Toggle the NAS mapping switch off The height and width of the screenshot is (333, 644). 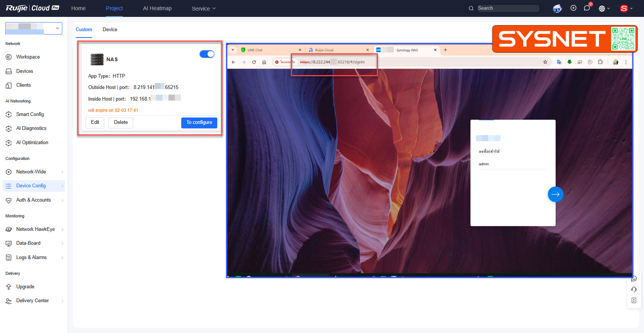(207, 54)
